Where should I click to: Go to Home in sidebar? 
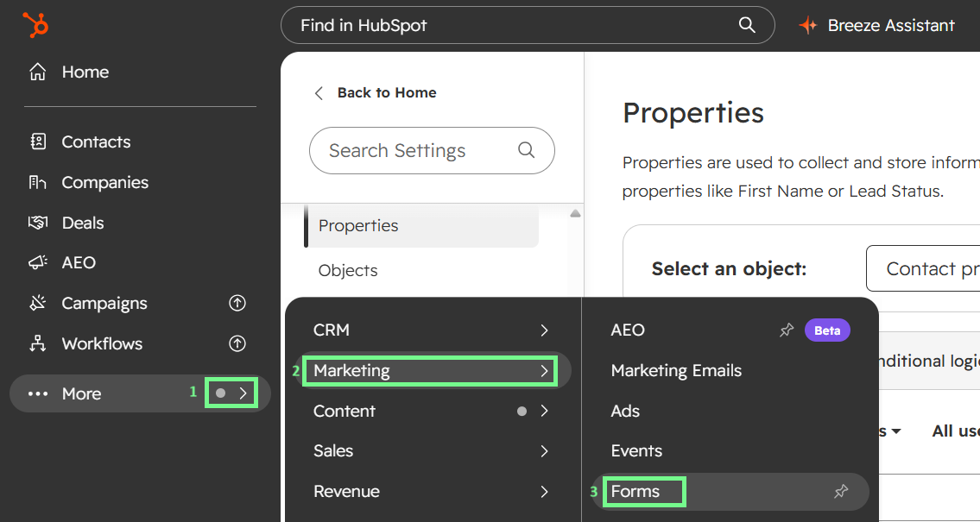[85, 72]
